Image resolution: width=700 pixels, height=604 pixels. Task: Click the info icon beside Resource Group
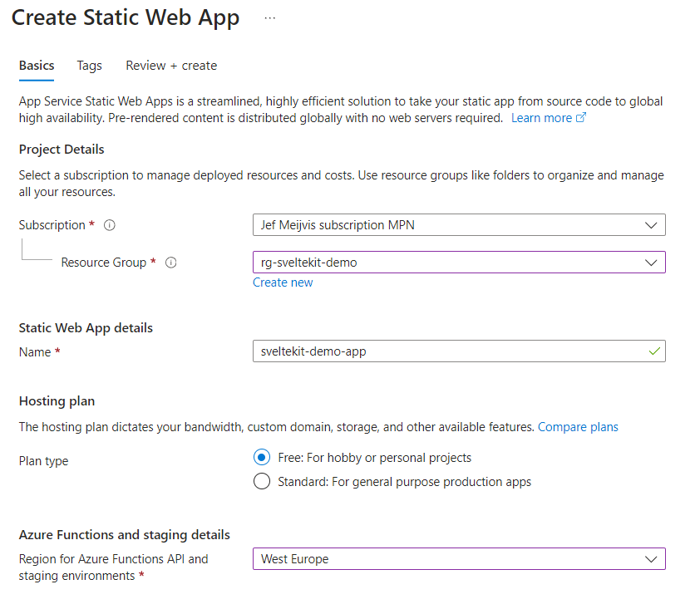tap(171, 263)
